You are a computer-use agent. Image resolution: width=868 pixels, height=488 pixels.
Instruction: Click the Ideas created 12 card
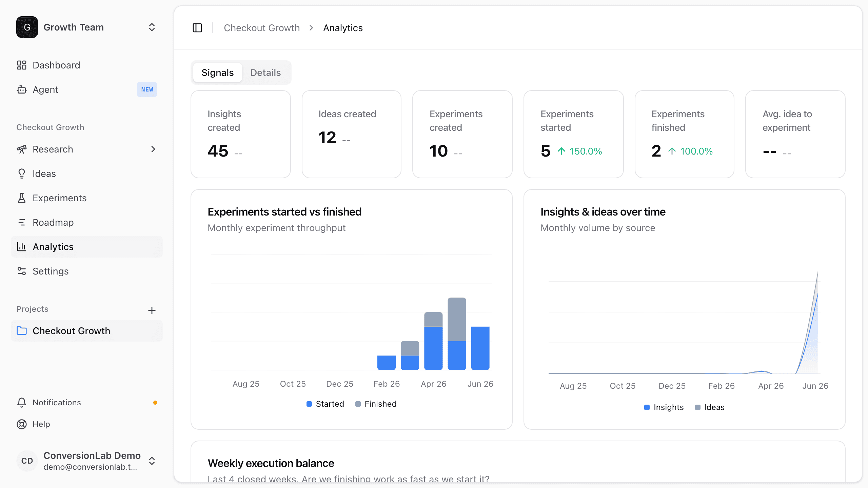352,134
